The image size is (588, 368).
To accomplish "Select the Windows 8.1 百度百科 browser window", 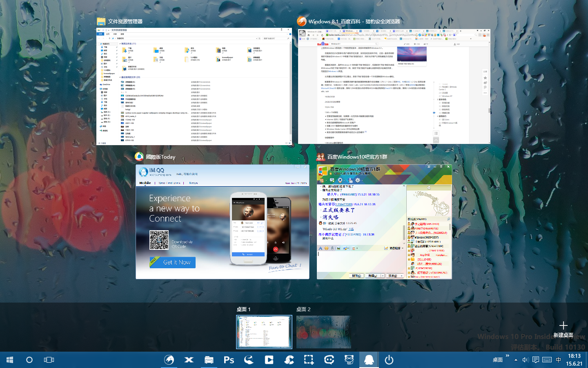I will pyautogui.click(x=394, y=86).
